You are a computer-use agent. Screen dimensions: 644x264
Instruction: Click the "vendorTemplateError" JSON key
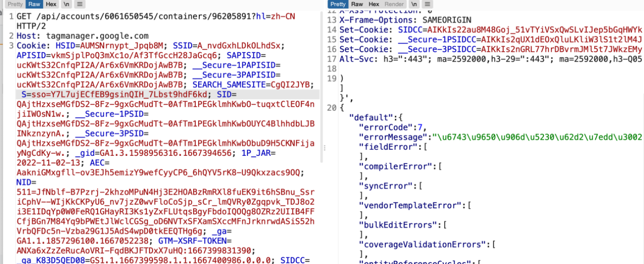point(409,205)
